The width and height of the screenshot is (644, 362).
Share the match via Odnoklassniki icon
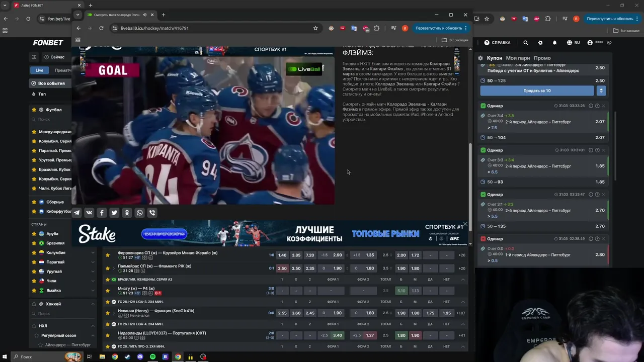(127, 213)
